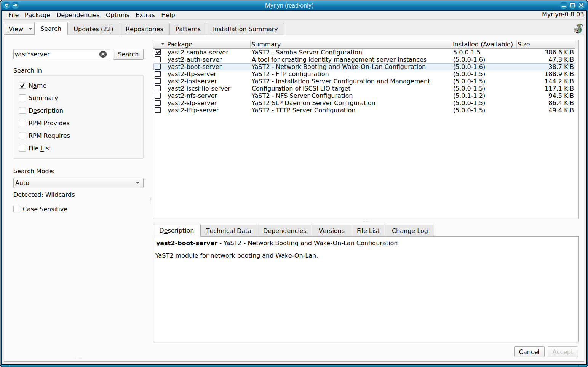Select the yast2-slp-server row name

click(x=192, y=103)
